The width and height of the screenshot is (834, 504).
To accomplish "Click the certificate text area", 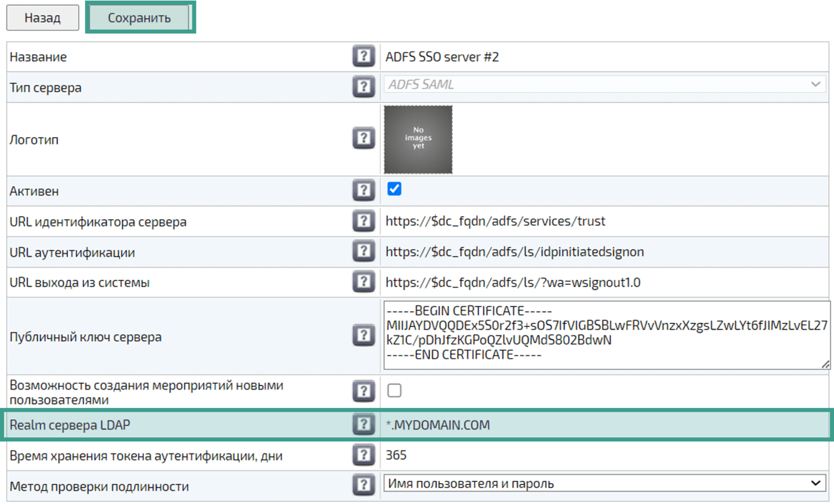I will click(604, 335).
